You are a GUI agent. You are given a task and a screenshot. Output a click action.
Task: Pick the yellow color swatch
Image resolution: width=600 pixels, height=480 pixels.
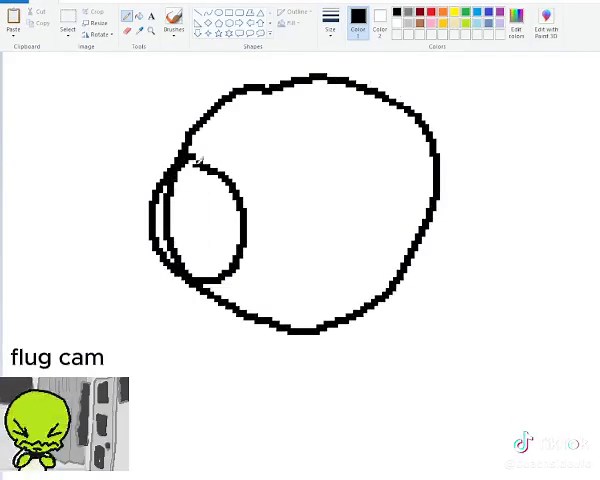click(x=454, y=12)
